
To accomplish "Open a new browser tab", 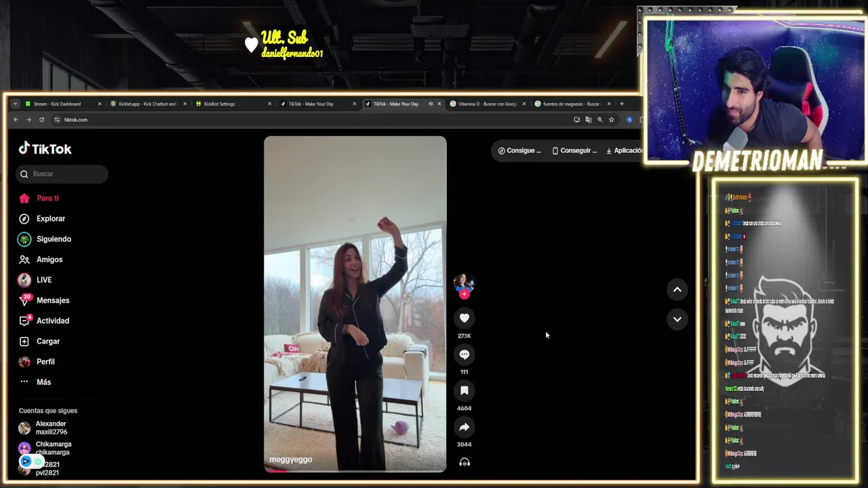I will [621, 104].
